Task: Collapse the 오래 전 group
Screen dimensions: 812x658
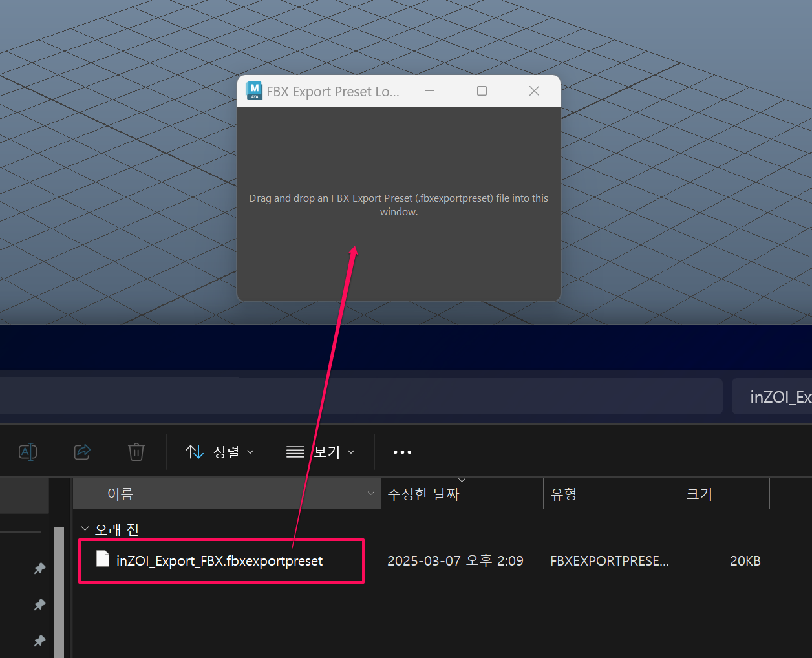Action: (x=85, y=529)
